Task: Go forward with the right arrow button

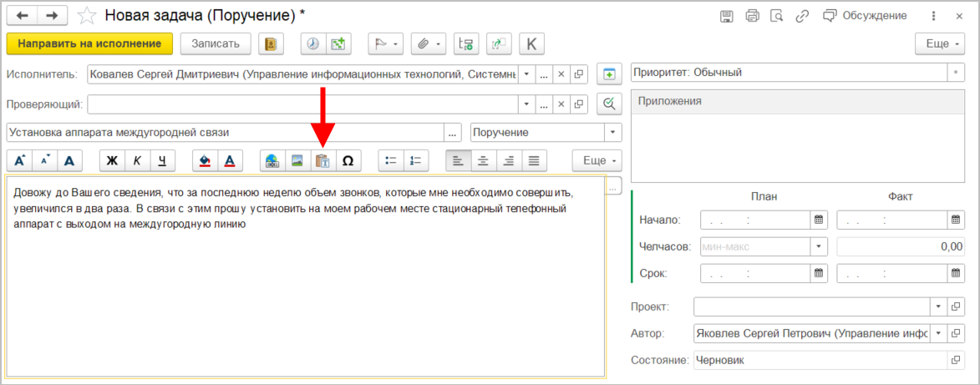Action: tap(52, 15)
